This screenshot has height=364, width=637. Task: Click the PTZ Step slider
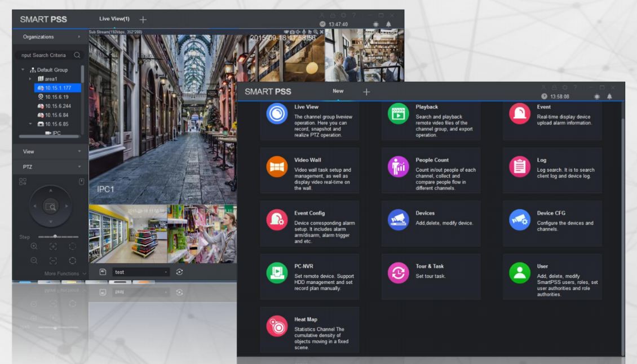pos(58,237)
